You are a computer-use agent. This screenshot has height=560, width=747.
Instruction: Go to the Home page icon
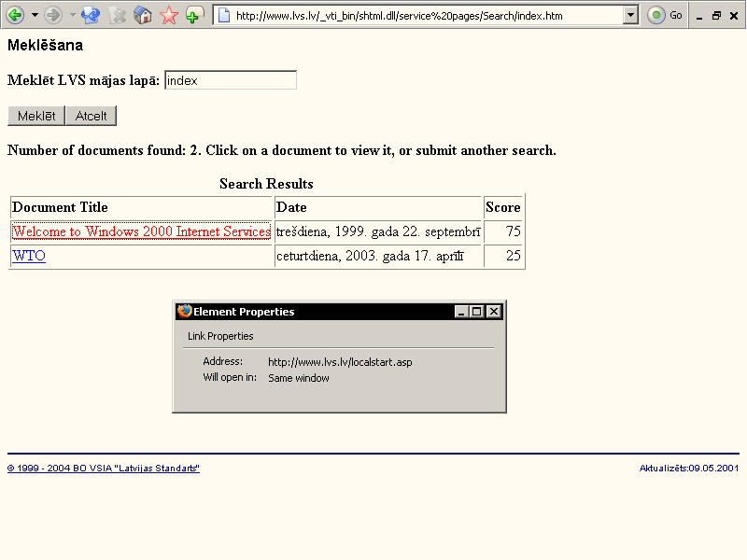pyautogui.click(x=143, y=15)
